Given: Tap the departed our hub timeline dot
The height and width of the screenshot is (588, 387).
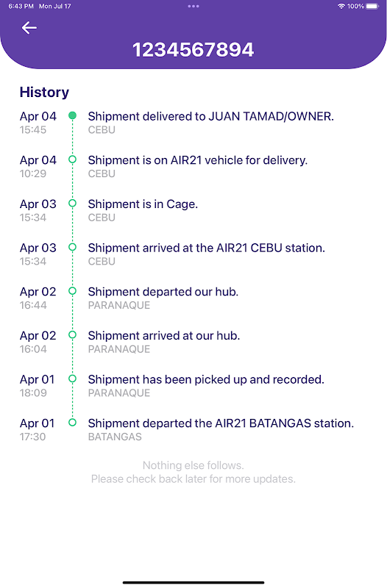Looking at the screenshot, I should click(72, 291).
